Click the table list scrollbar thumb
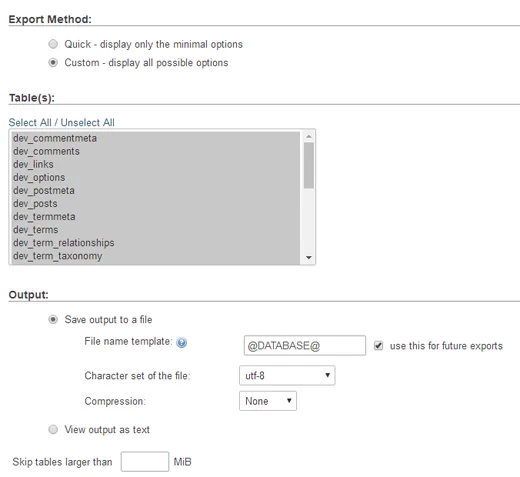This screenshot has width=520, height=477. pos(309,166)
